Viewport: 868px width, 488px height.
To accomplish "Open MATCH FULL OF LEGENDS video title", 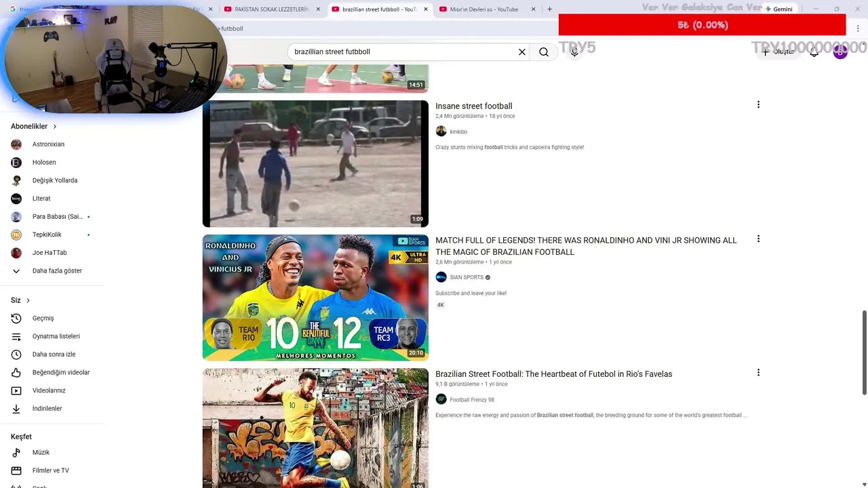I will pyautogui.click(x=586, y=246).
